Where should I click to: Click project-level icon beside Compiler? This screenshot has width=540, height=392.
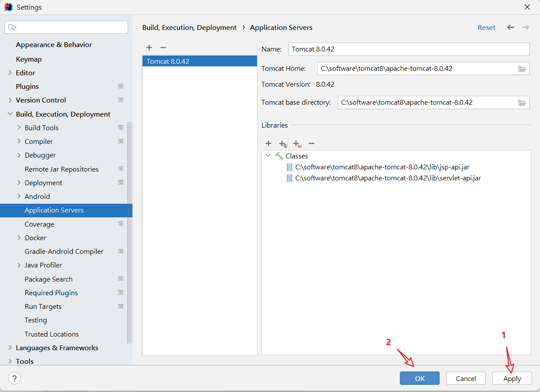pos(121,141)
